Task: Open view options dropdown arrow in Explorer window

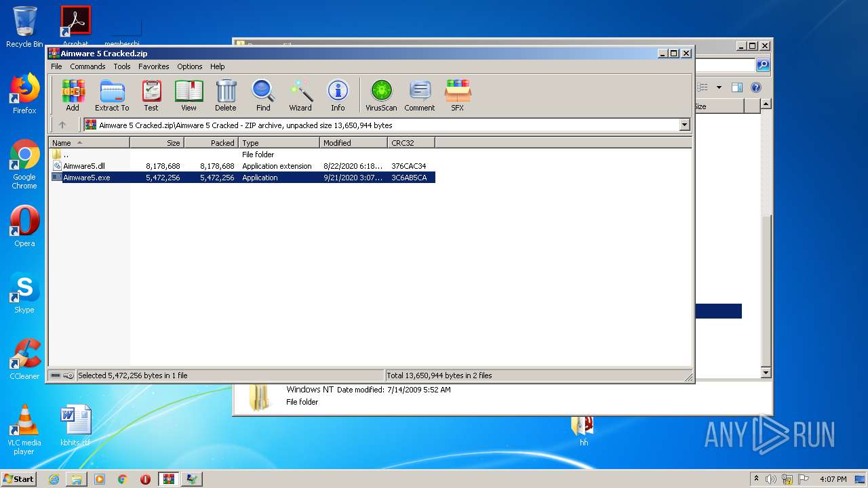Action: tap(719, 87)
